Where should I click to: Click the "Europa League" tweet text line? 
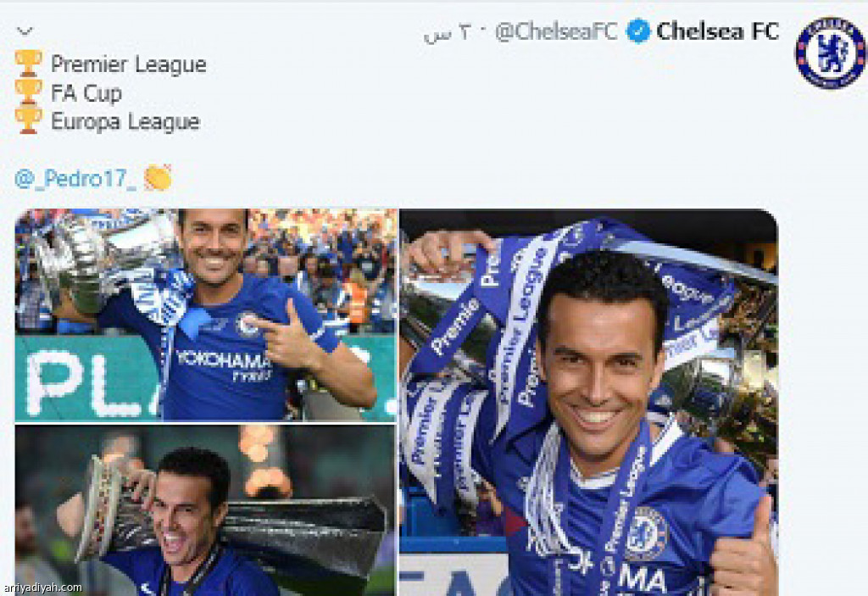pyautogui.click(x=125, y=121)
